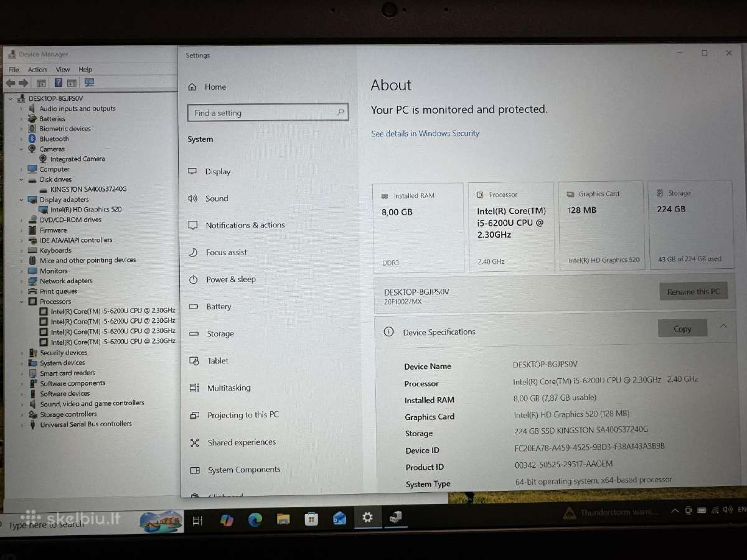Open Sound settings page
747x560 pixels.
[217, 198]
